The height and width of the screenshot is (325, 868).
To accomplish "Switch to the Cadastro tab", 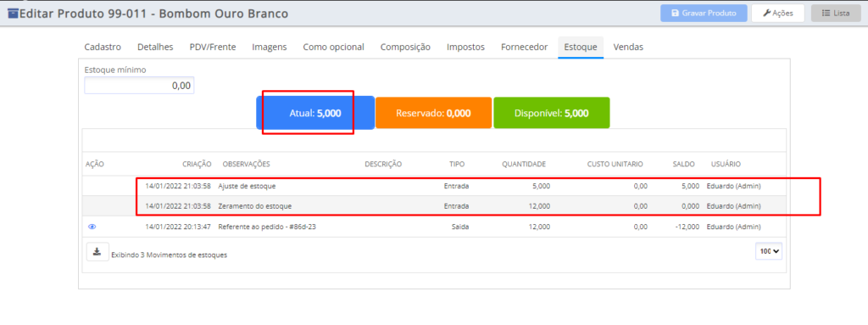I will click(x=103, y=48).
